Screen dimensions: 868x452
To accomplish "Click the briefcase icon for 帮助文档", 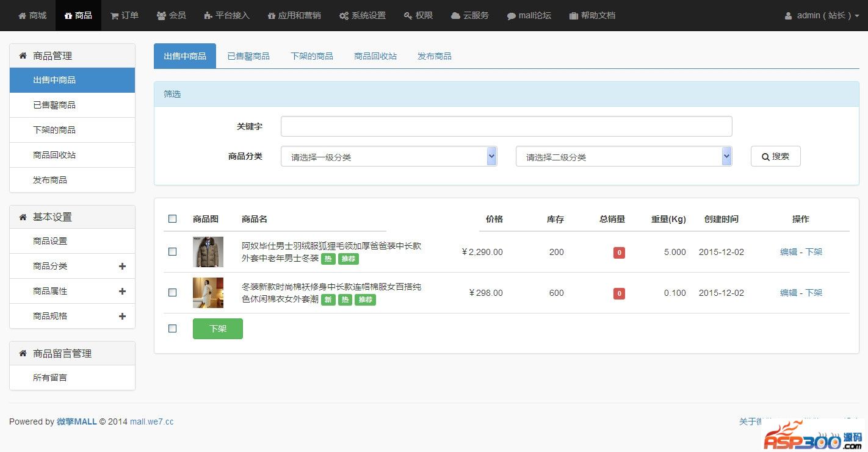I will coord(573,16).
